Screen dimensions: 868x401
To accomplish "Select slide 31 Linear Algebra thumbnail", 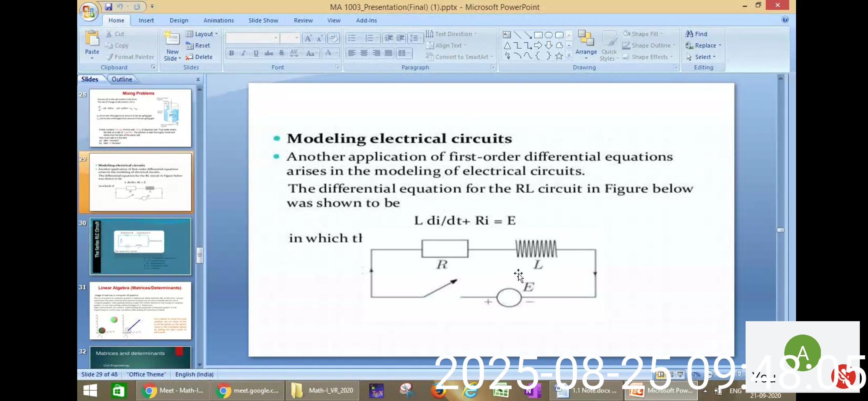I will [140, 310].
